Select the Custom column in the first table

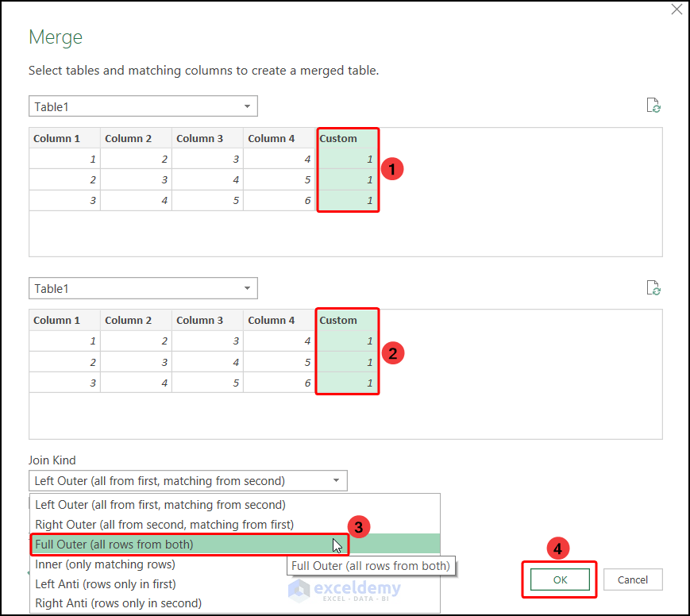point(347,138)
